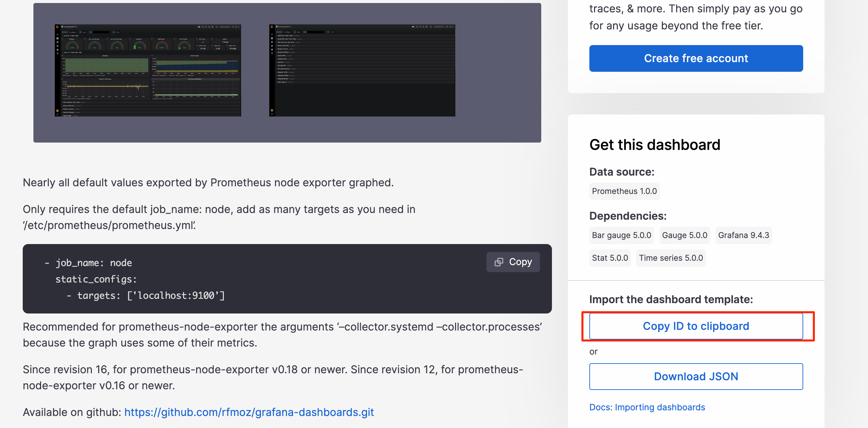
Task: Click the Get this dashboard heading
Action: pyautogui.click(x=655, y=145)
